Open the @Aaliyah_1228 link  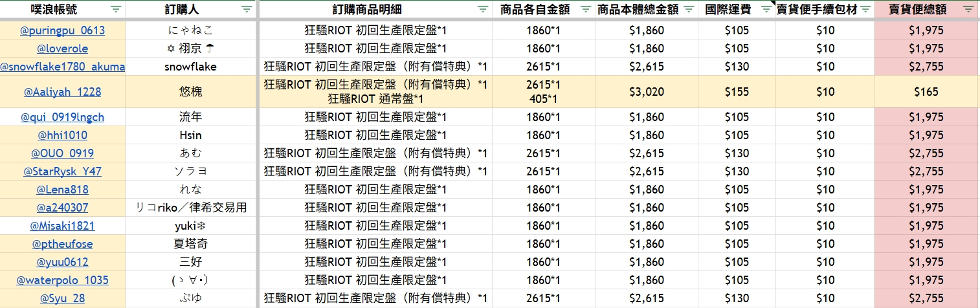[x=63, y=92]
